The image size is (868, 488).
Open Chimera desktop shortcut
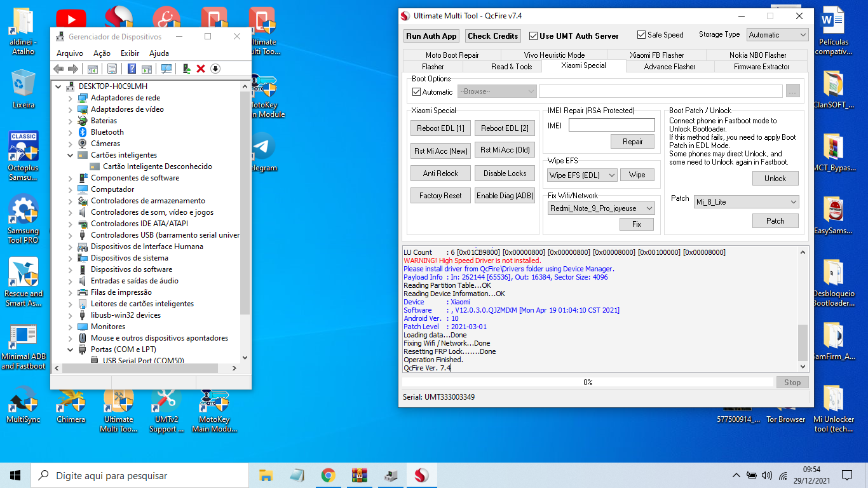point(71,407)
